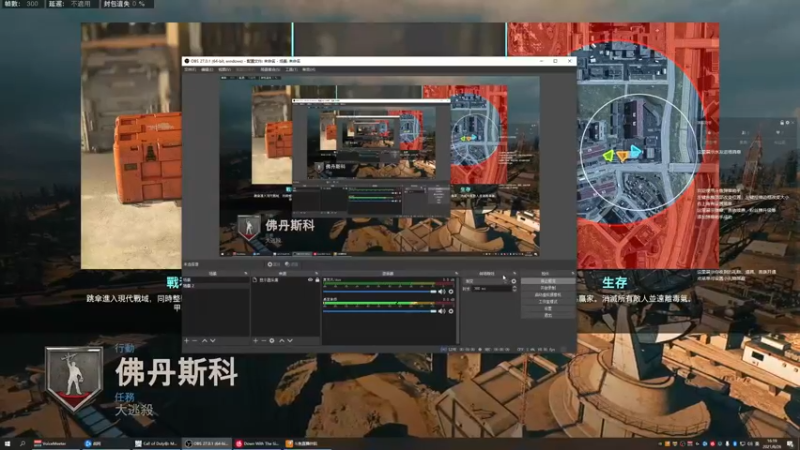Viewport: 800px width, 450px height.
Task: Open the Windows Start menu
Action: [x=7, y=444]
